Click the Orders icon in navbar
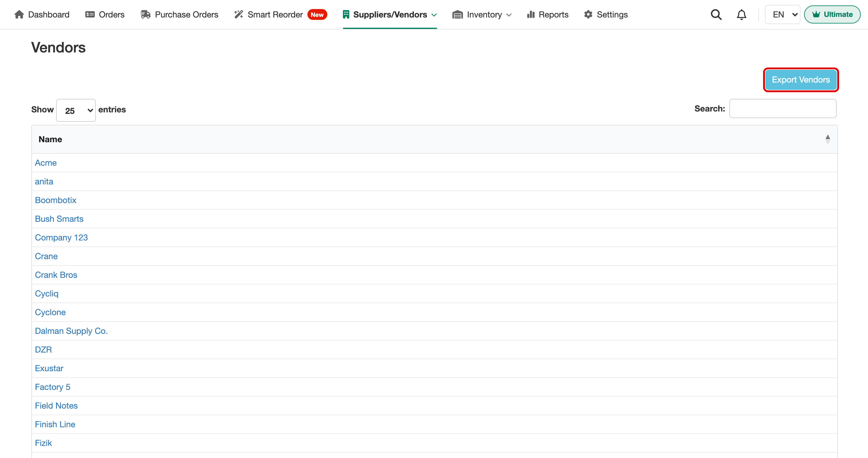This screenshot has height=458, width=868. pyautogui.click(x=90, y=14)
